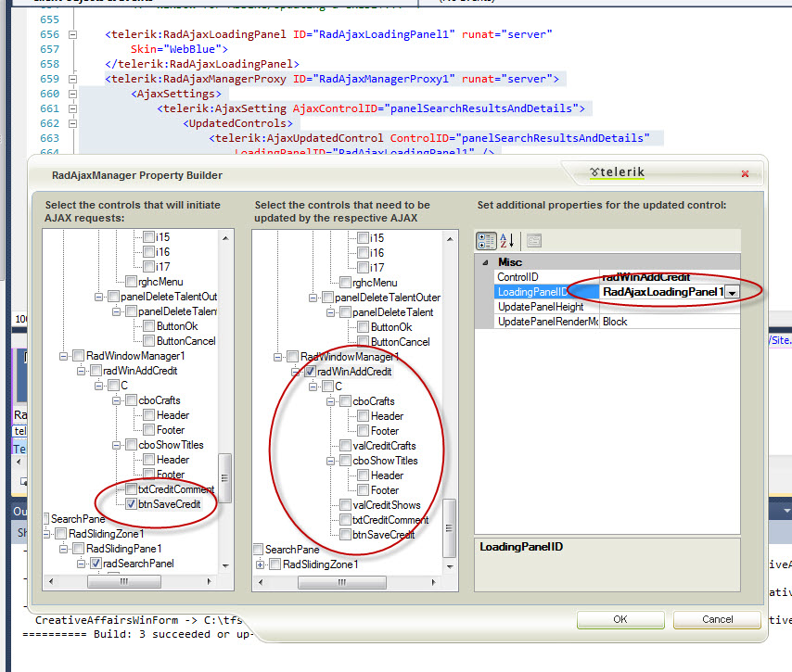This screenshot has height=672, width=792.
Task: Uncheck radSearchPanel in the left tree
Action: pos(96,564)
